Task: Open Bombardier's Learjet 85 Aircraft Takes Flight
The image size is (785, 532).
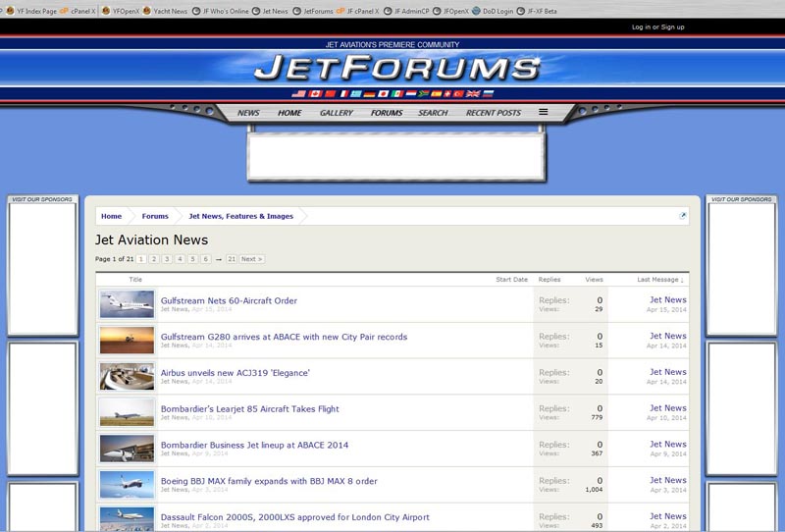Action: click(x=250, y=408)
